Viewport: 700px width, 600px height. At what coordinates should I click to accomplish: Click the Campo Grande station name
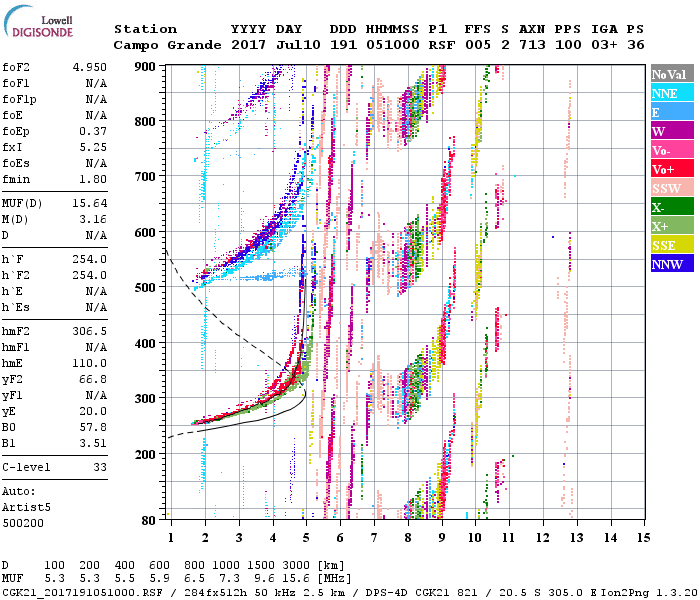167,45
